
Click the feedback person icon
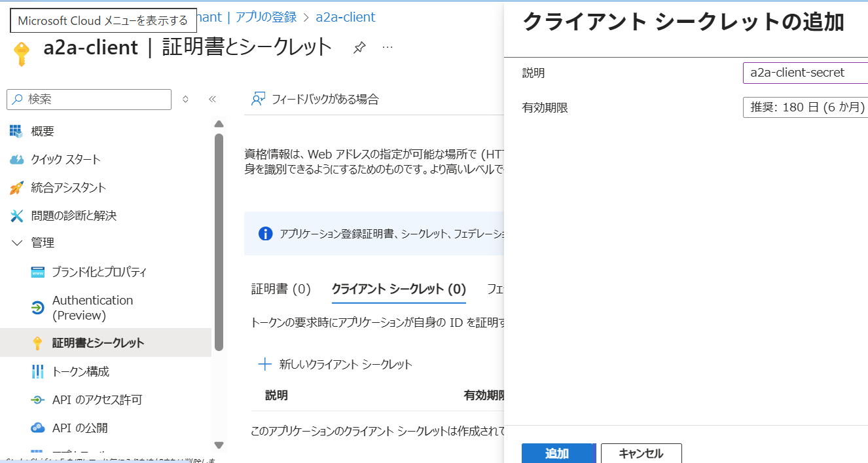click(x=258, y=100)
